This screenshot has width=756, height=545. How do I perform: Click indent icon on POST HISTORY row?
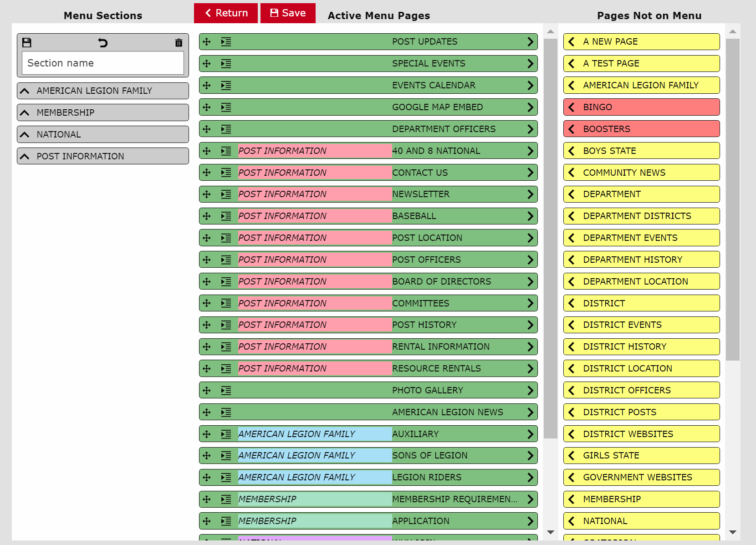226,325
